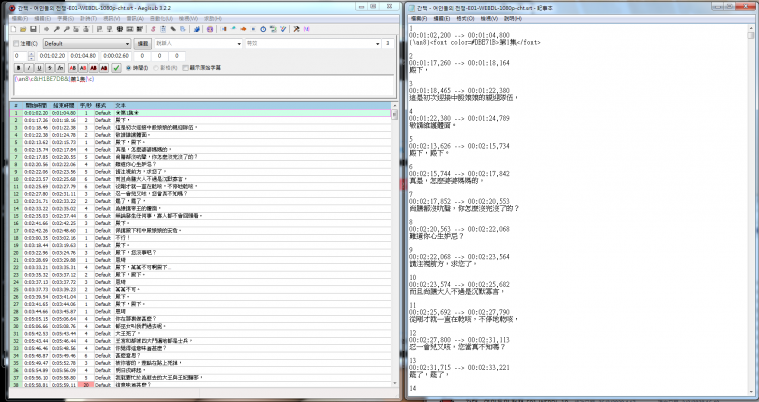Open the Resample Resolution icon
The image size is (759, 402).
point(253,29)
